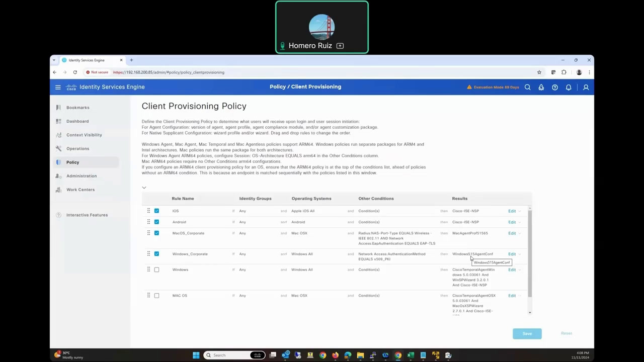
Task: Reload the browser page
Action: tap(75, 72)
